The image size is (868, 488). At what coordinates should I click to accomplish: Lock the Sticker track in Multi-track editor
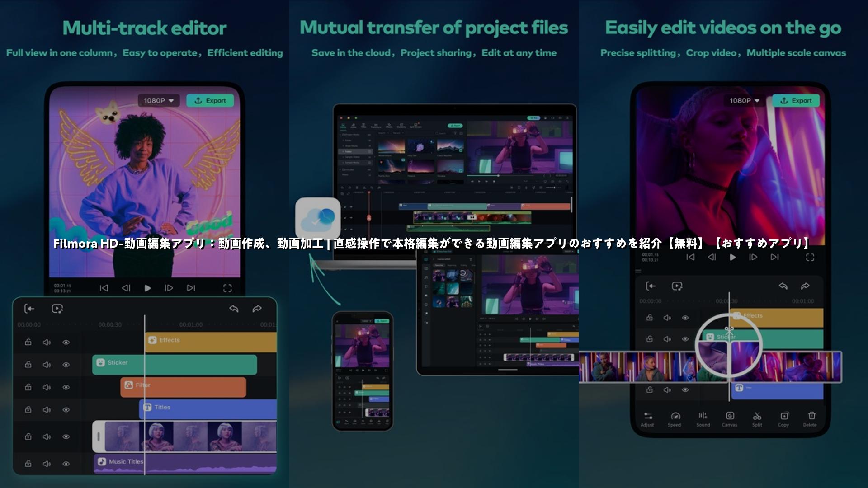[28, 364]
